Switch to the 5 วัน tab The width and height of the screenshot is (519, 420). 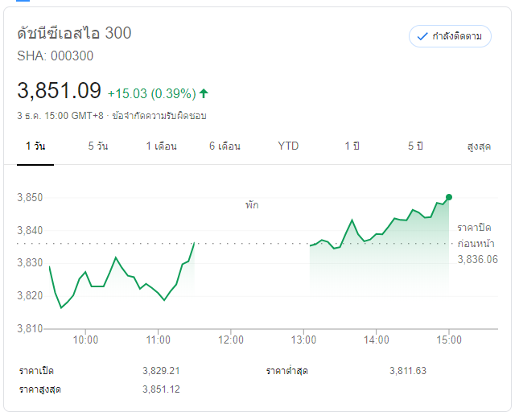98,146
